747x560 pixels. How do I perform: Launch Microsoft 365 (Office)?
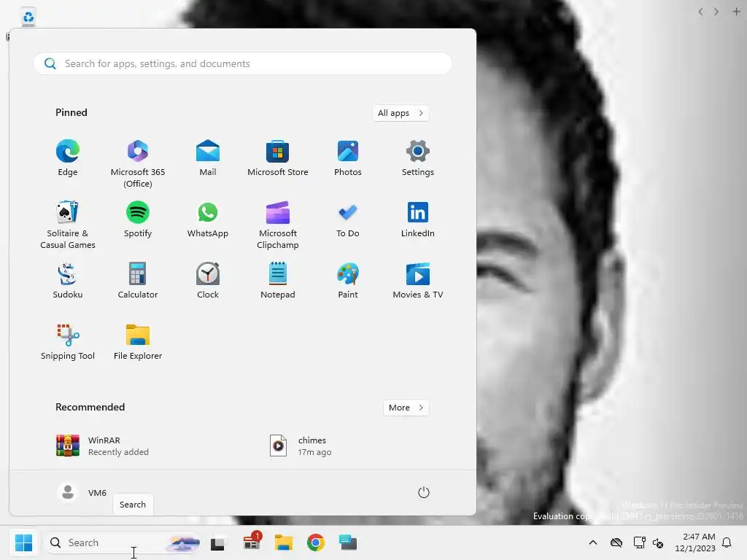coord(138,164)
